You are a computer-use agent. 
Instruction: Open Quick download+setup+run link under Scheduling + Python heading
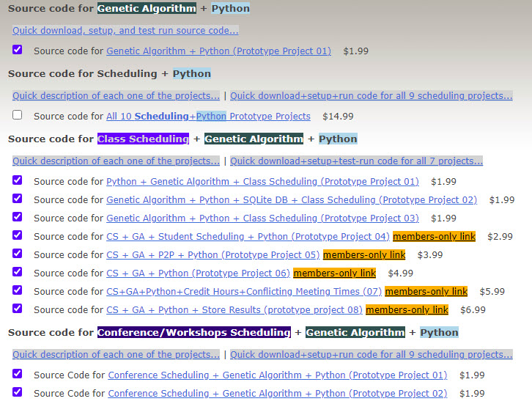click(x=372, y=96)
